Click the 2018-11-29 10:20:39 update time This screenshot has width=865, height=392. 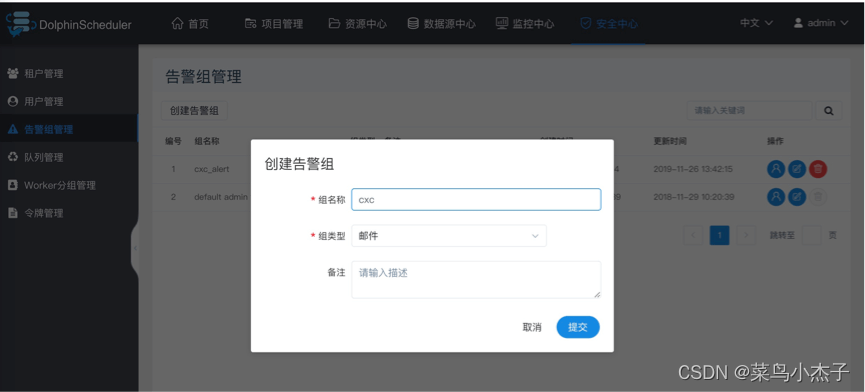(x=693, y=197)
